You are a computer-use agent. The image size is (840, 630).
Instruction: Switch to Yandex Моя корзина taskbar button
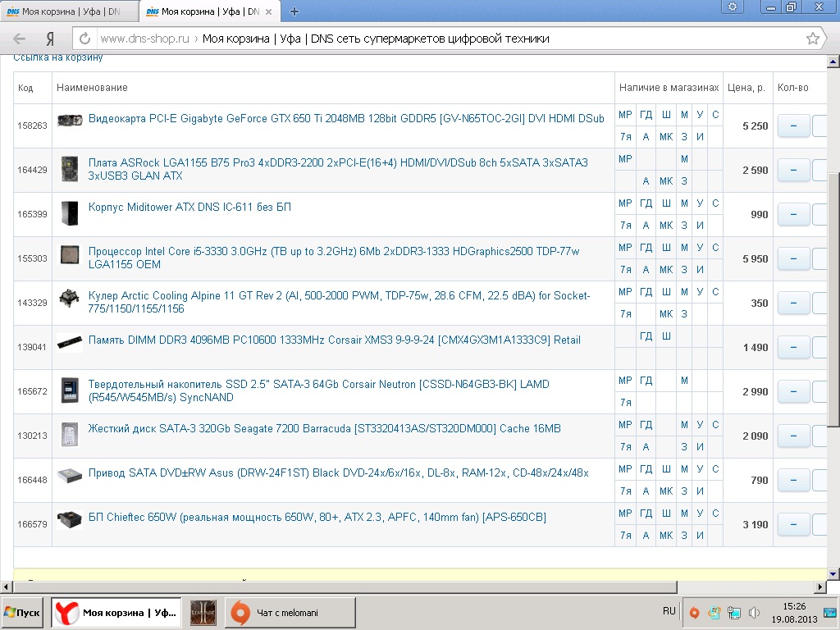116,612
